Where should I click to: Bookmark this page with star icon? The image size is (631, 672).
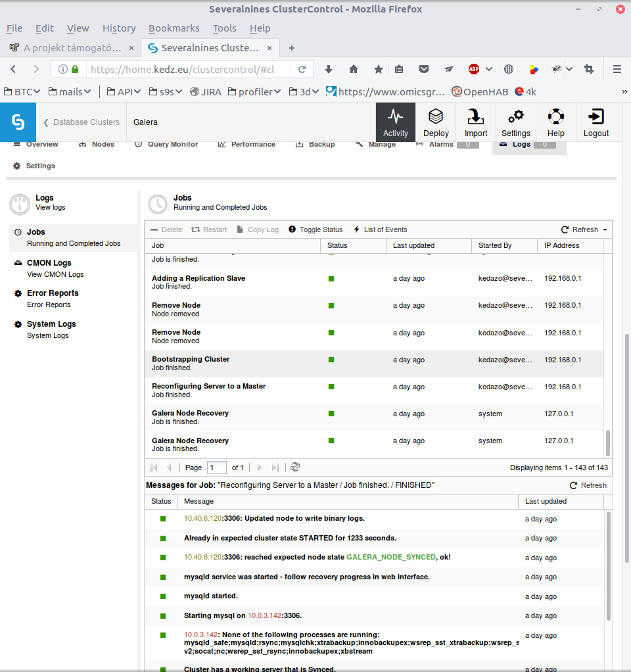click(378, 70)
